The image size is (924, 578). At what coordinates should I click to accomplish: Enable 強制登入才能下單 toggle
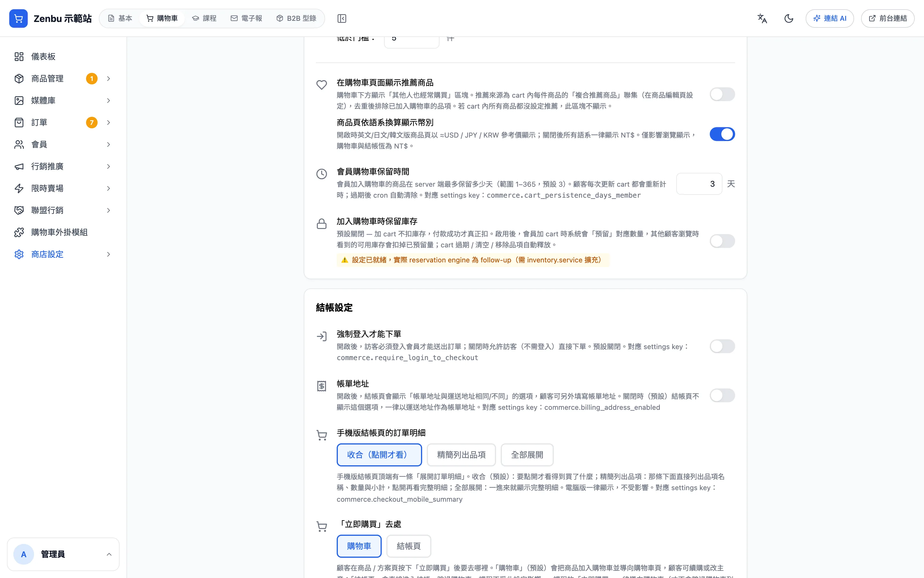tap(722, 346)
